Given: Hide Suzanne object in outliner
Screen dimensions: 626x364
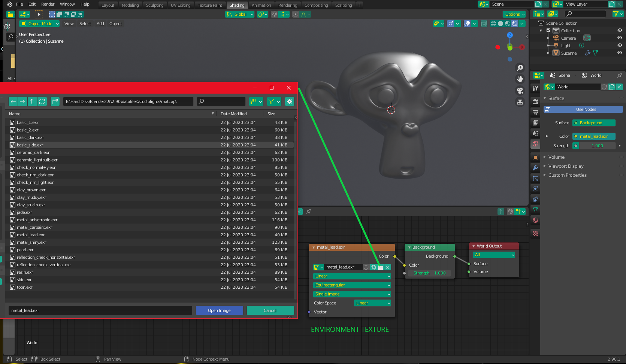Looking at the screenshot, I should 620,53.
